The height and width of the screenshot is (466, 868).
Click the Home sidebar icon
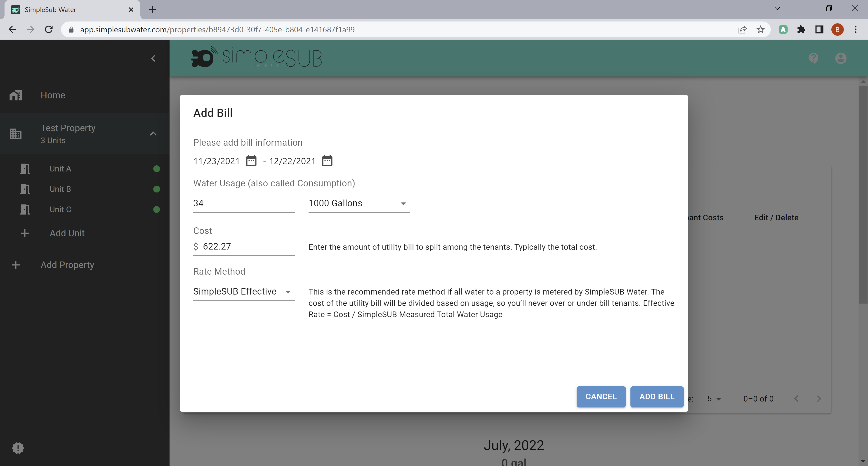tap(16, 95)
